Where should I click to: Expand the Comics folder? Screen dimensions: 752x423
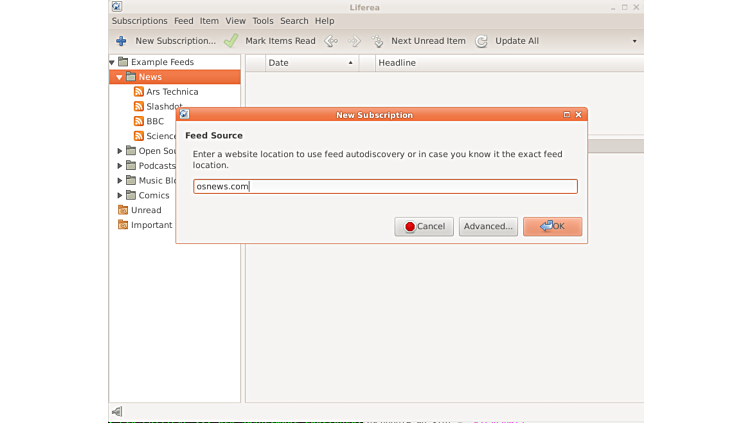tap(120, 195)
